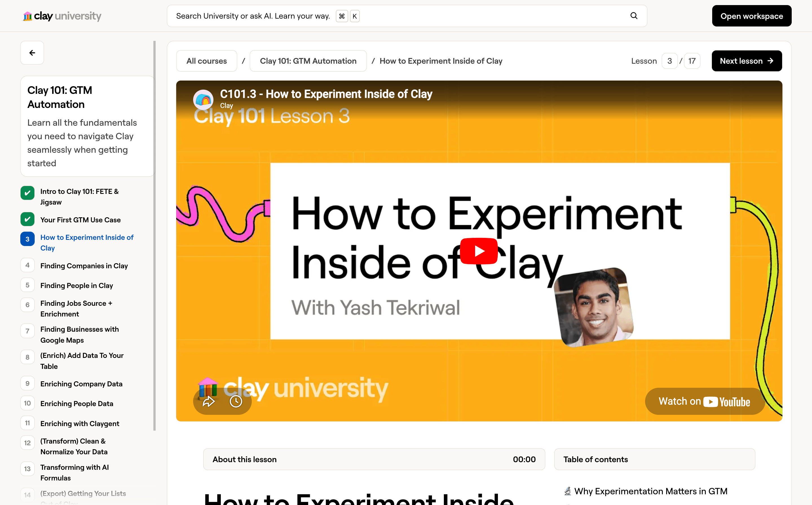
Task: Play the YouTube video
Action: coord(478,251)
